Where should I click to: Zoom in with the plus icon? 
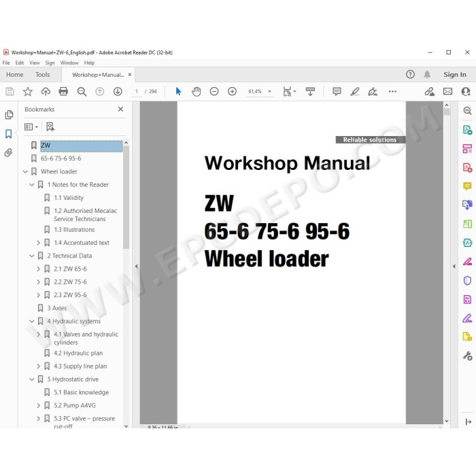233,91
